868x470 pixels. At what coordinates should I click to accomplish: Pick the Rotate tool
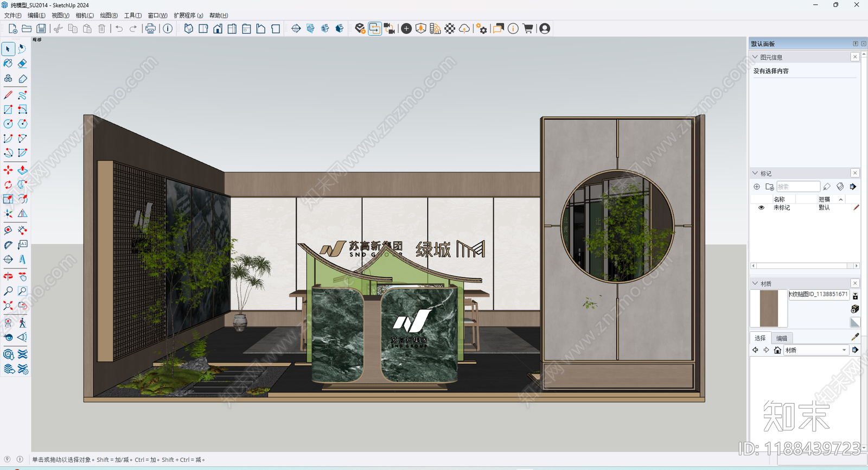click(x=8, y=185)
